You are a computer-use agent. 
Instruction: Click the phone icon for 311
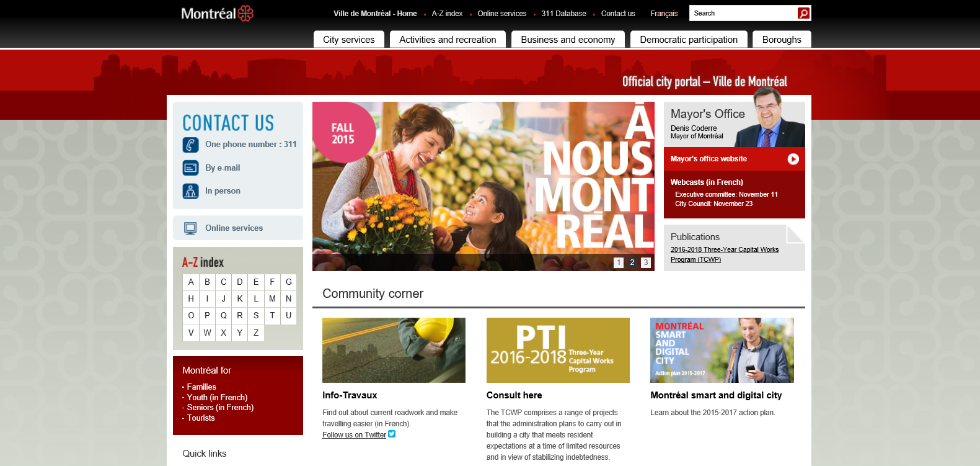(x=190, y=145)
